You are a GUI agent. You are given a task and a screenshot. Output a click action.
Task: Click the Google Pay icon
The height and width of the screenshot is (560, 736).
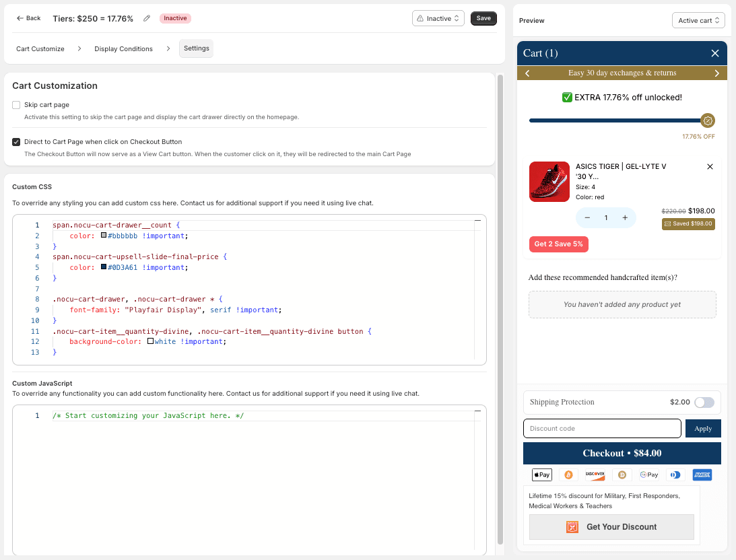pos(648,475)
